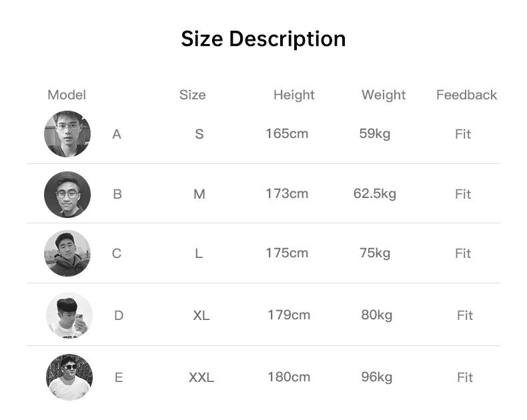Click Model A's avatar photo
The width and height of the screenshot is (527, 420).
[67, 134]
